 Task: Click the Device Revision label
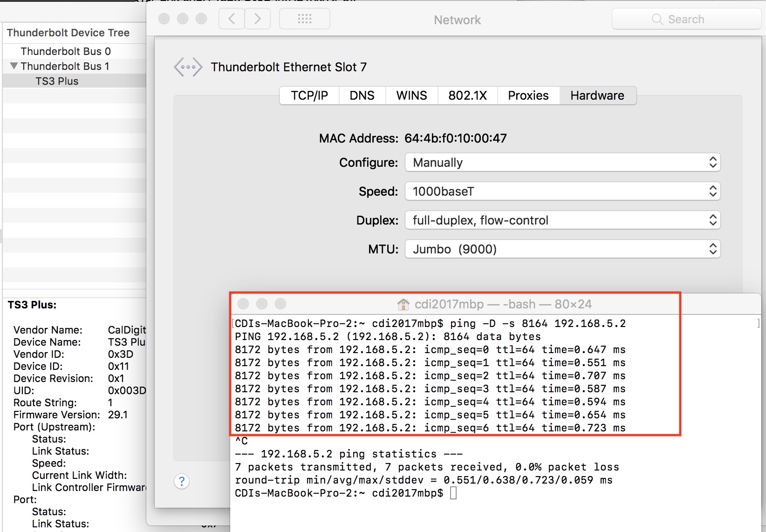[54, 378]
